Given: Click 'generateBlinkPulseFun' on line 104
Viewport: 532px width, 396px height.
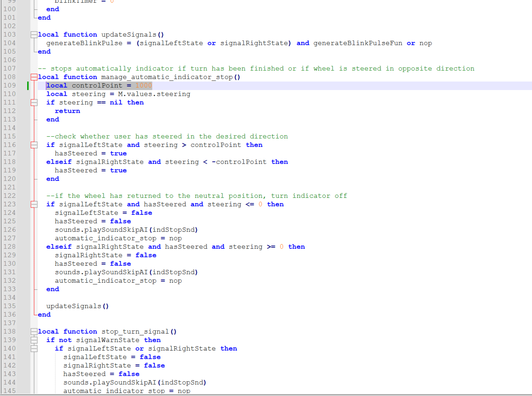Looking at the screenshot, I should pyautogui.click(x=358, y=43).
